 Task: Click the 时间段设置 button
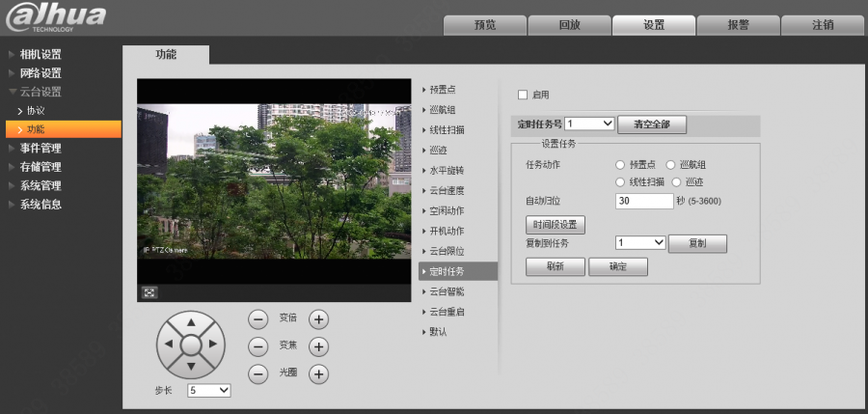(x=556, y=225)
